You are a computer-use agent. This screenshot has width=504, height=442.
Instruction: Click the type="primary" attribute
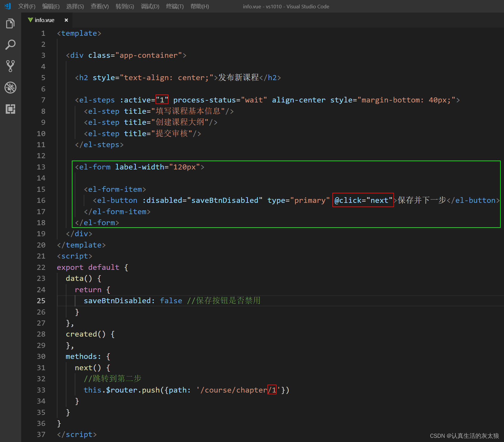tap(299, 200)
